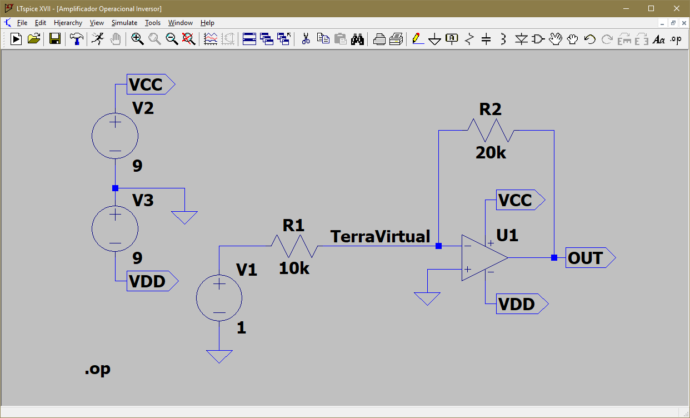Select the Draw Wire pencil tool
690x418 pixels.
click(x=415, y=39)
